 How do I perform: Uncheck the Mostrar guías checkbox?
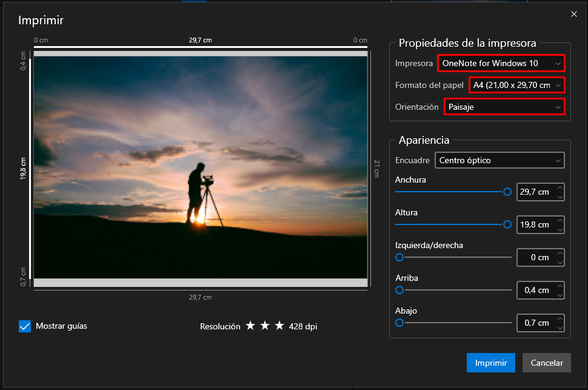tap(25, 326)
